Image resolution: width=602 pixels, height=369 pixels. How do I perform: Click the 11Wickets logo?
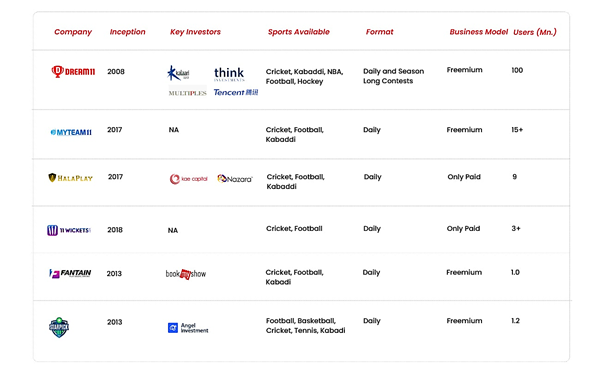(x=69, y=230)
